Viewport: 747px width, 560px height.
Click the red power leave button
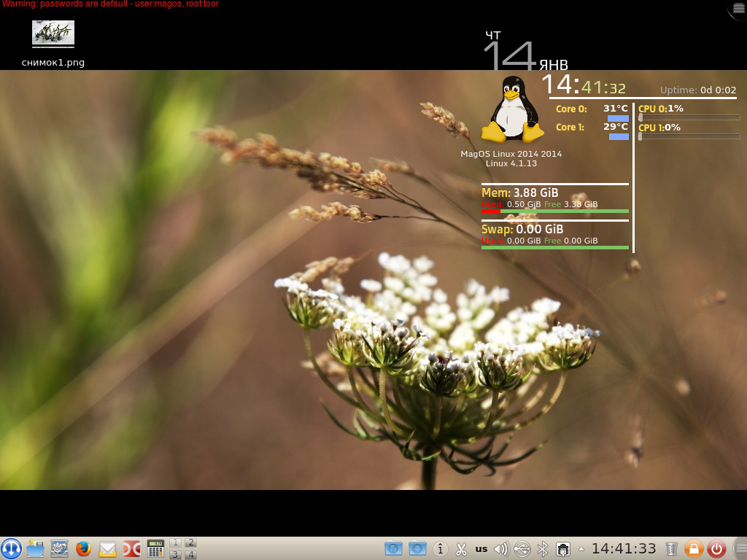coord(716,548)
